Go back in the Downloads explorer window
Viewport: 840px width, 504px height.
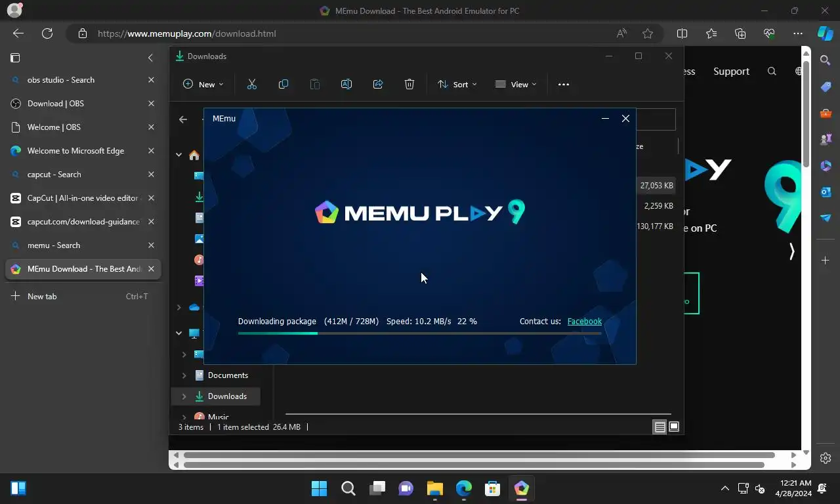[183, 119]
